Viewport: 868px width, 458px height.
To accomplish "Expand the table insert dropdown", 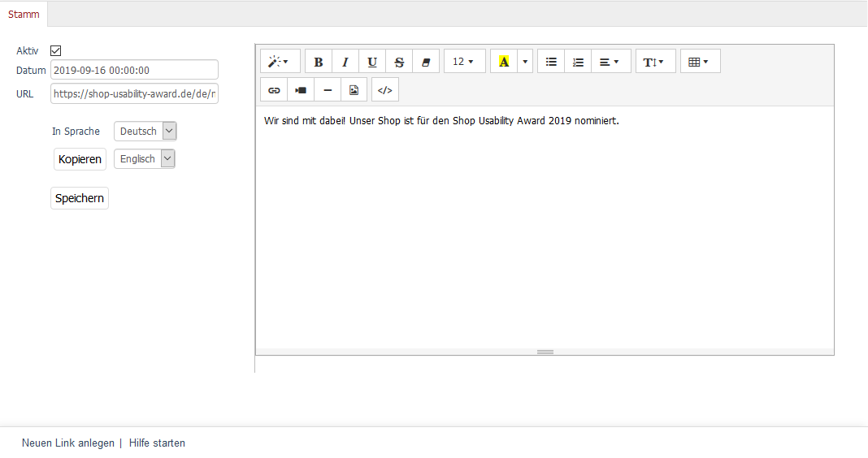I will click(x=700, y=62).
